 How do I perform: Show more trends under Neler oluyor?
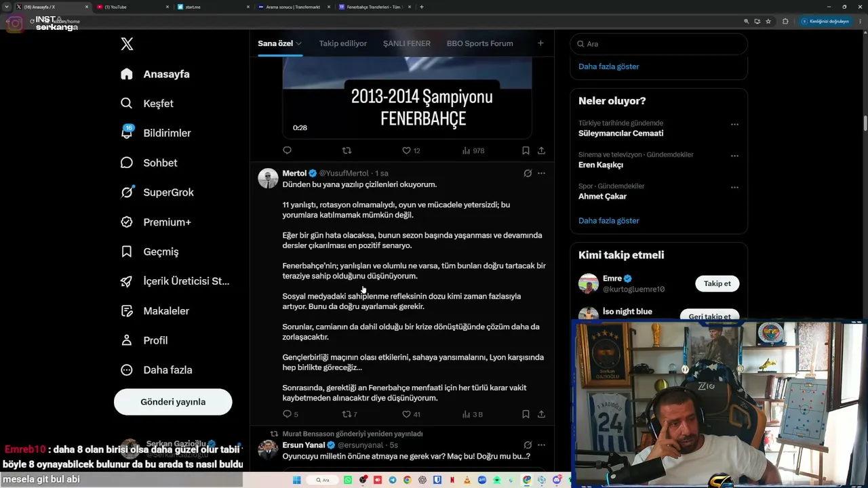pos(609,220)
